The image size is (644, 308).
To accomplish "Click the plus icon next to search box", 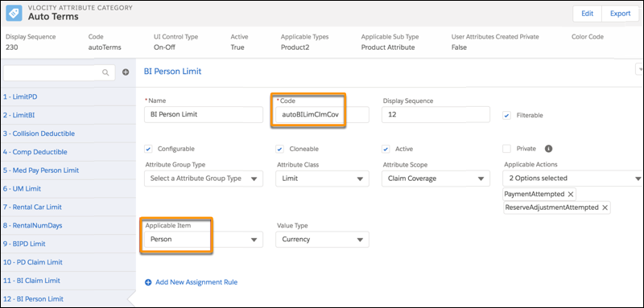I will pos(126,72).
